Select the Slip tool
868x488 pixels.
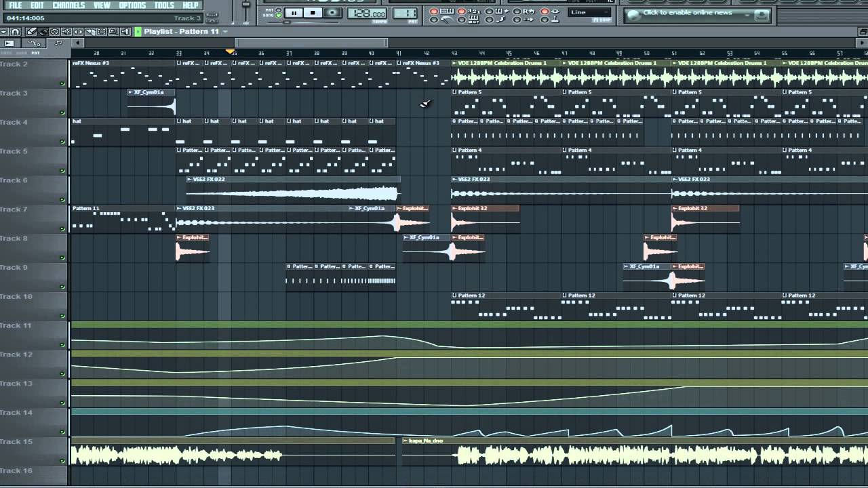pyautogui.click(x=78, y=32)
